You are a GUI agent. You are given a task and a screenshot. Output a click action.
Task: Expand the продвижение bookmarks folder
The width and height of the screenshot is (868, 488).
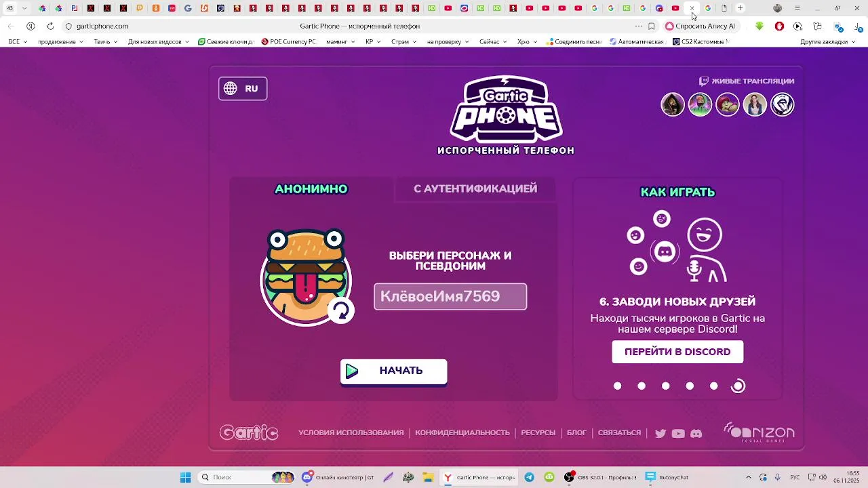pyautogui.click(x=60, y=42)
